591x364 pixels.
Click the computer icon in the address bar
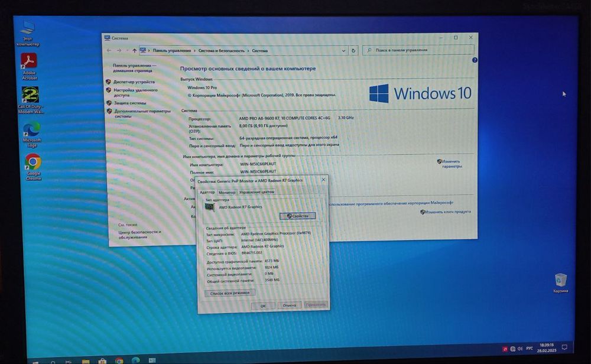(143, 50)
